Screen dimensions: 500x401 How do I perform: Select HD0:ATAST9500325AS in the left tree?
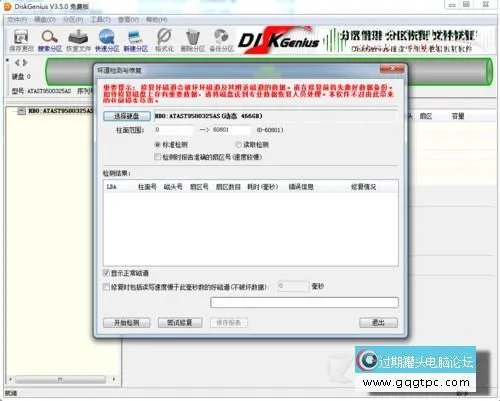[60, 111]
